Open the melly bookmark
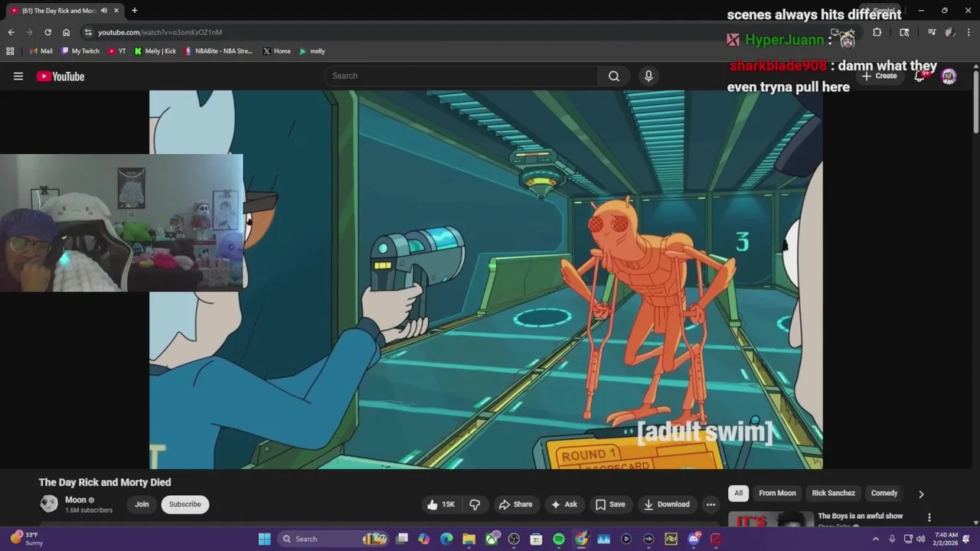The image size is (980, 551). [x=312, y=51]
